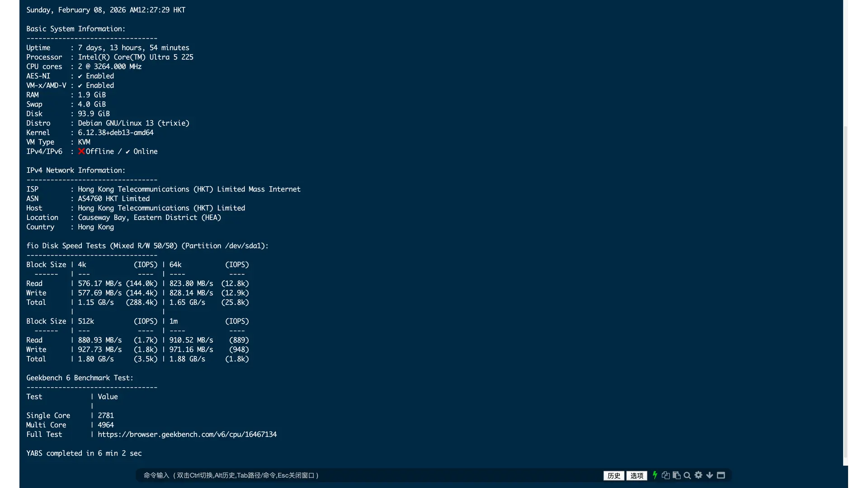Click the downward arrow scroll-to-bottom icon
Viewport: 868px width, 488px height.
click(710, 475)
